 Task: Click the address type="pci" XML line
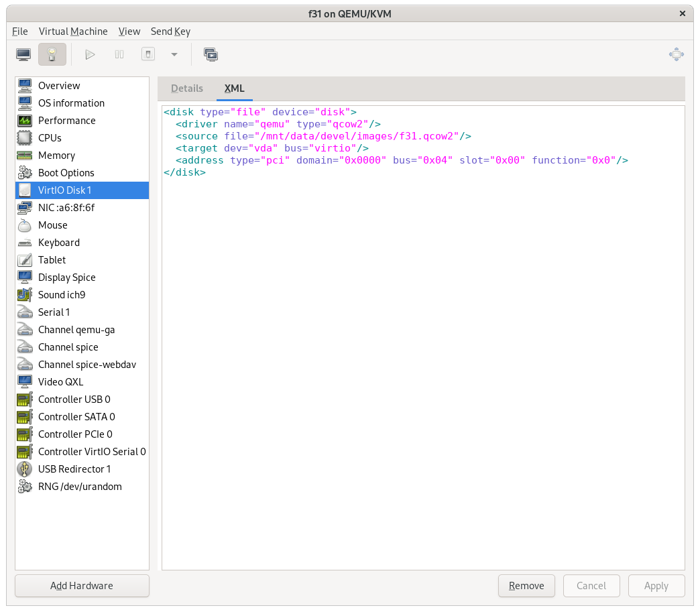pos(402,160)
